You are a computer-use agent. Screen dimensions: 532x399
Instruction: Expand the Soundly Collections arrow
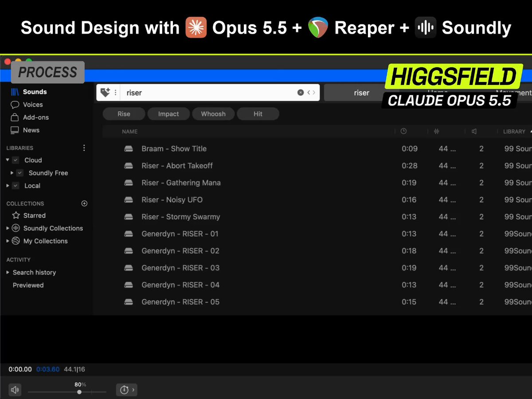pyautogui.click(x=8, y=228)
